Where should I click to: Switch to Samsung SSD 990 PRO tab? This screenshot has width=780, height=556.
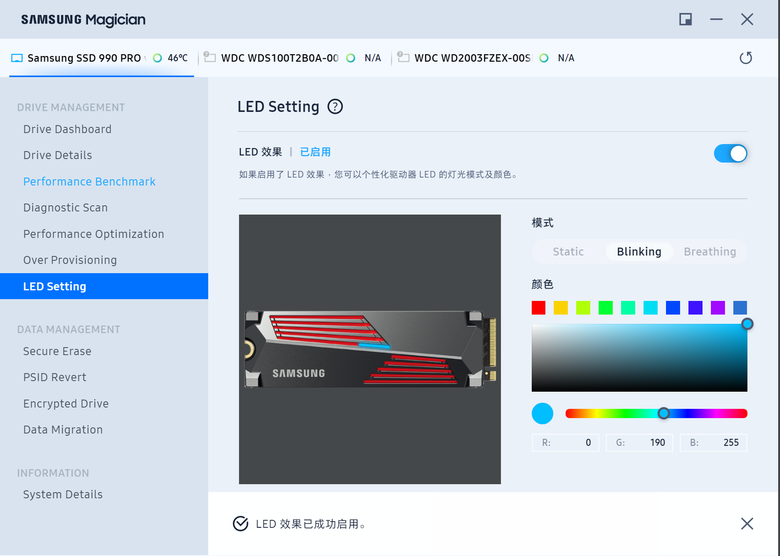101,58
